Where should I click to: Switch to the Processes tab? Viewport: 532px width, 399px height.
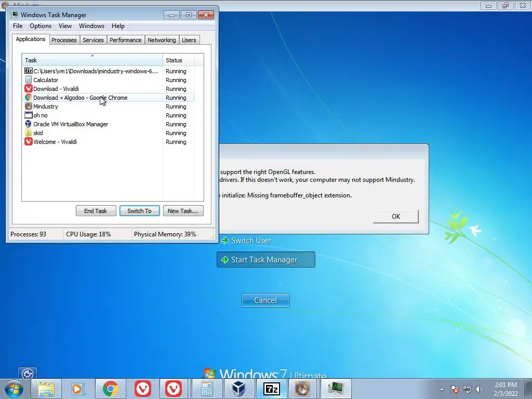pyautogui.click(x=64, y=40)
